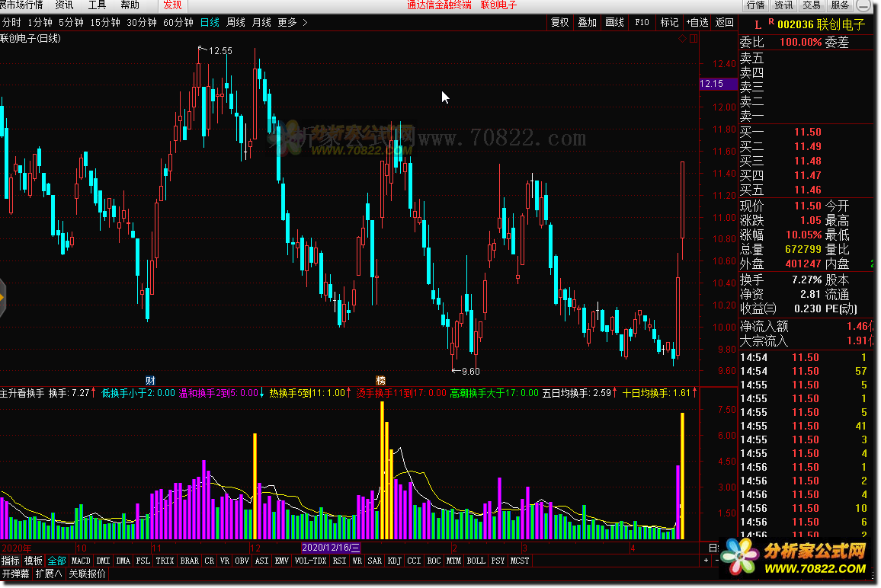Image resolution: width=881 pixels, height=588 pixels.
Task: Click the small window icon above the chart
Action: (694, 38)
